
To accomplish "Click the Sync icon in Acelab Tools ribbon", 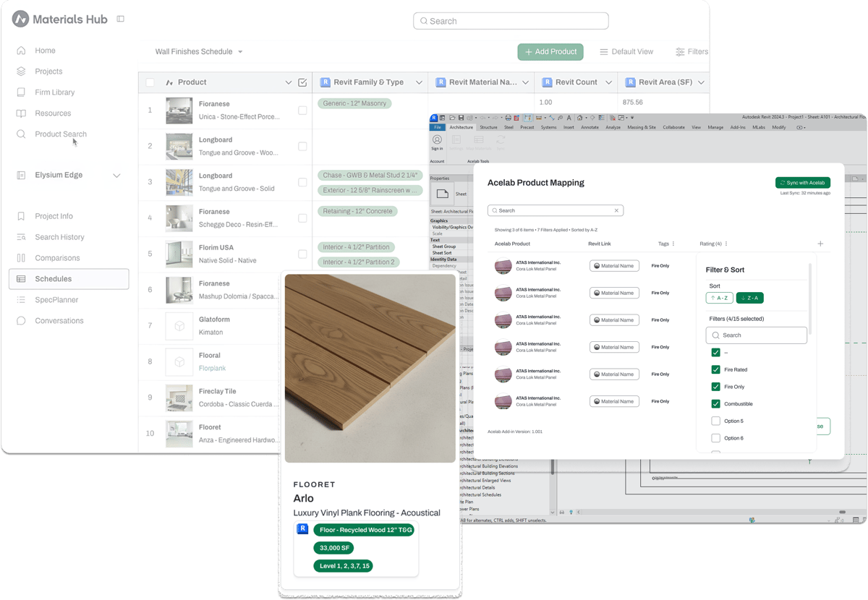I will click(501, 140).
